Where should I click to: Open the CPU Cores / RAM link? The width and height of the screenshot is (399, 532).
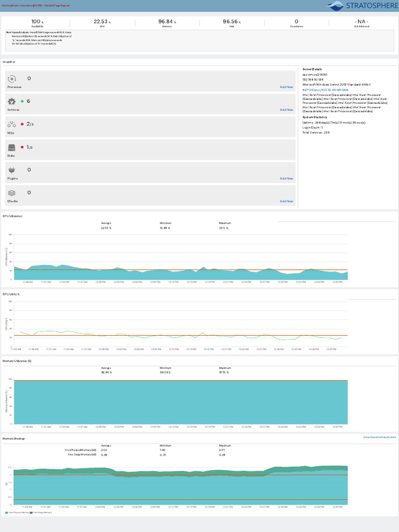click(325, 90)
